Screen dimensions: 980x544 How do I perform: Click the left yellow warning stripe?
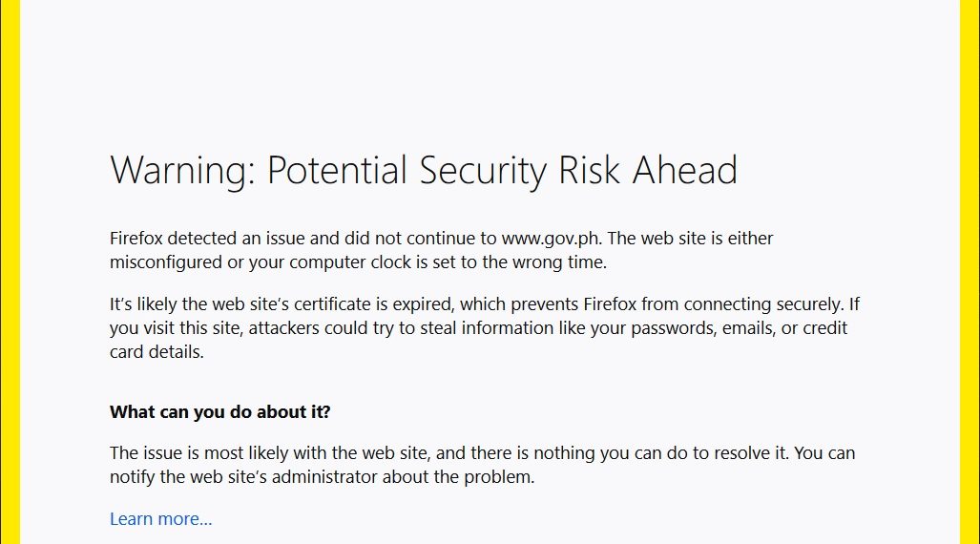(x=10, y=272)
